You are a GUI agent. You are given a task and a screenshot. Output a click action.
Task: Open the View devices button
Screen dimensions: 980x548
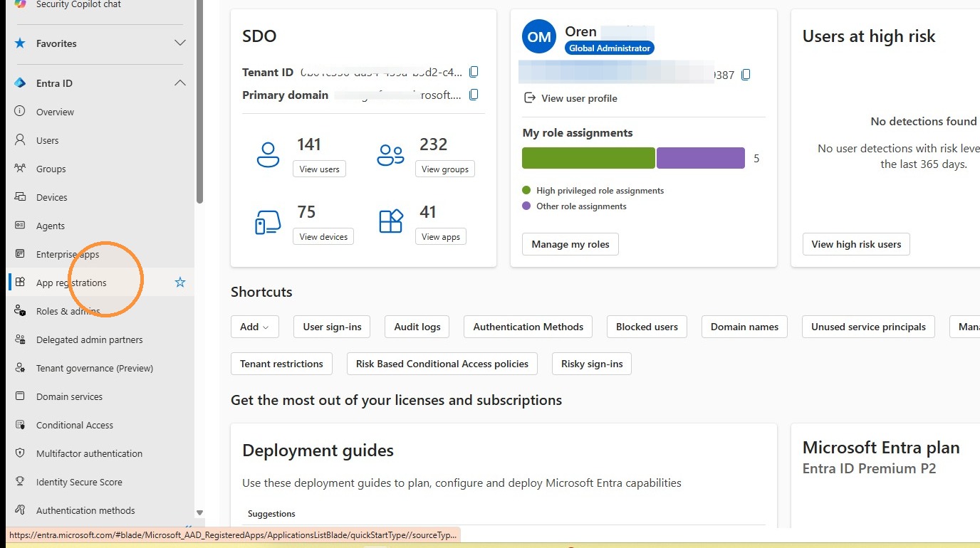tap(323, 236)
